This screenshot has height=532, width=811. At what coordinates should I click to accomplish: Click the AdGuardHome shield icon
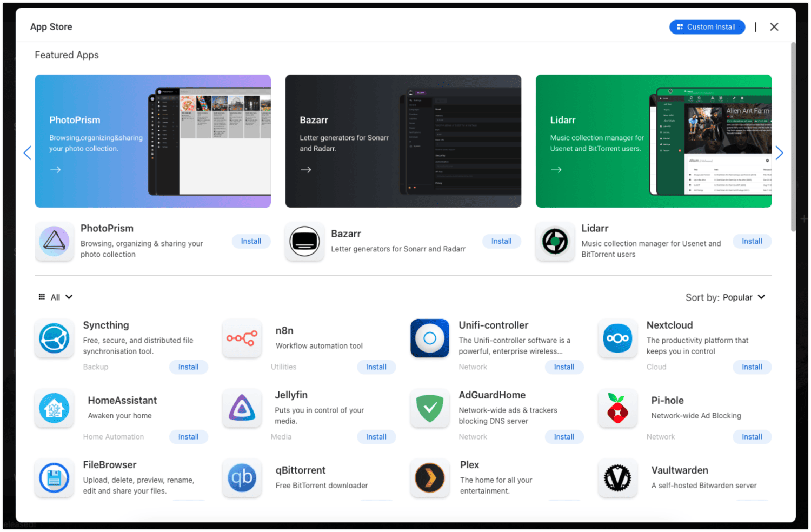430,408
